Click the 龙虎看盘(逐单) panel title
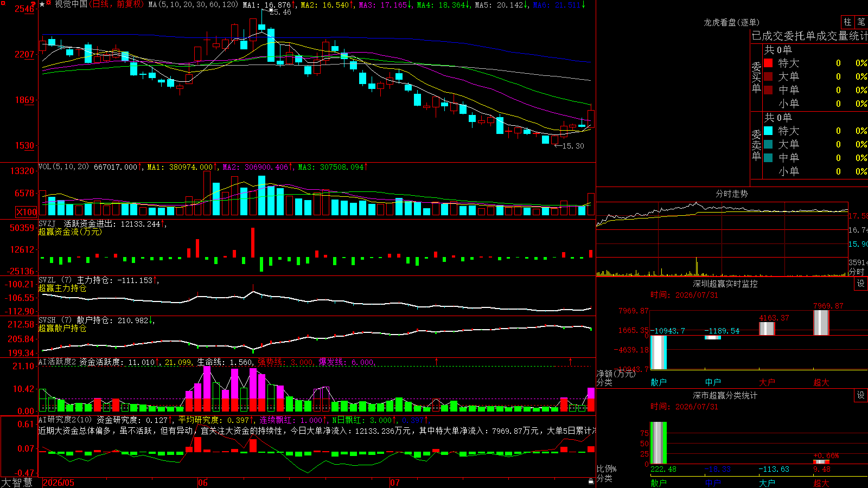The height and width of the screenshot is (488, 868). click(731, 22)
